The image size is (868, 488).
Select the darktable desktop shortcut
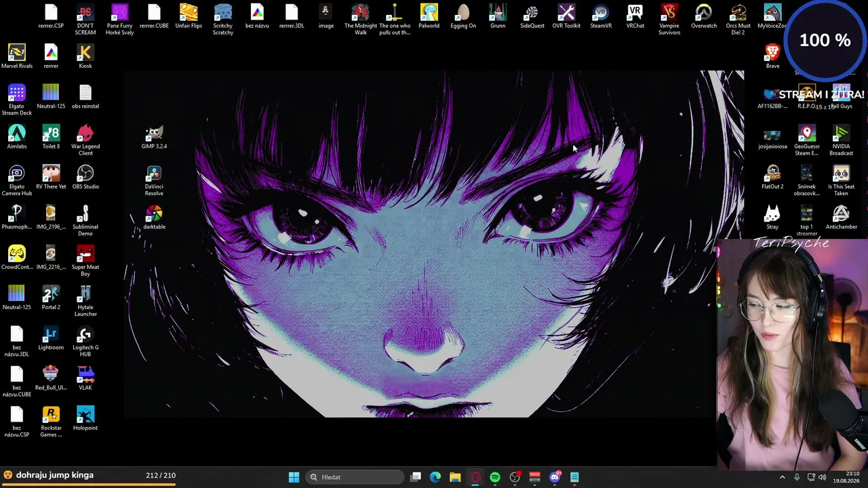(154, 218)
